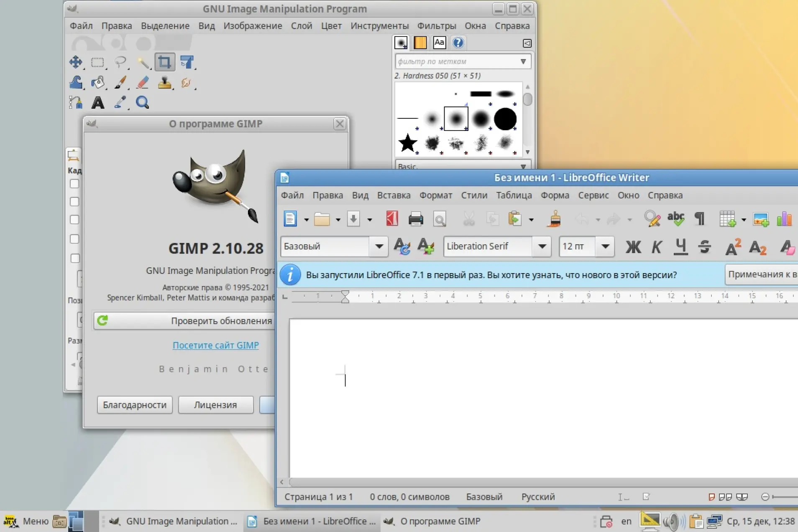This screenshot has height=532, width=798.
Task: Open the 12 пт font size dropdown
Action: (605, 246)
